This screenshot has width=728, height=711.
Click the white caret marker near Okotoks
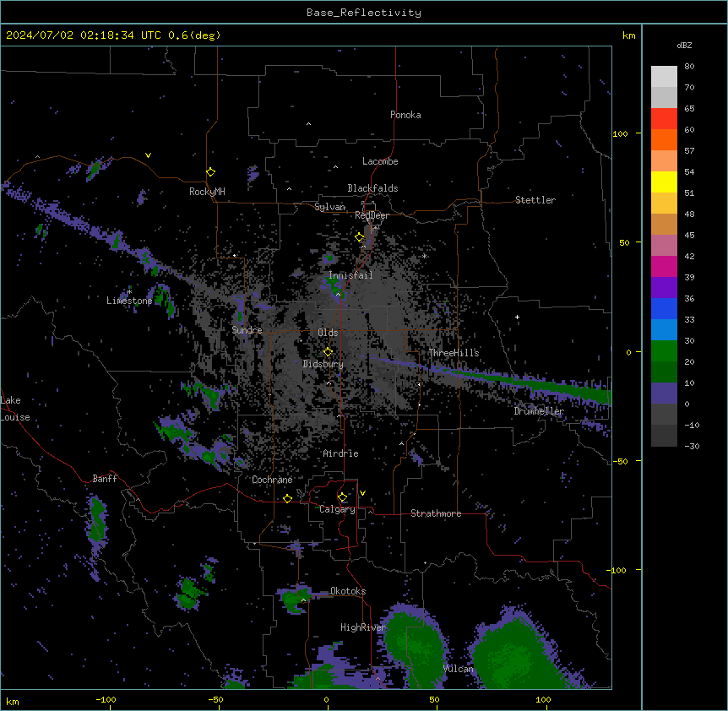(x=304, y=600)
